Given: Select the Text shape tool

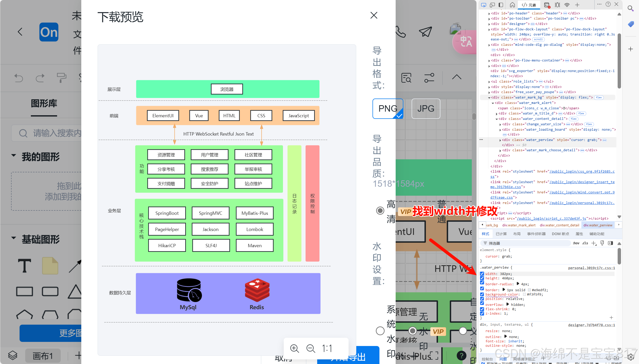Looking at the screenshot, I should (x=25, y=266).
